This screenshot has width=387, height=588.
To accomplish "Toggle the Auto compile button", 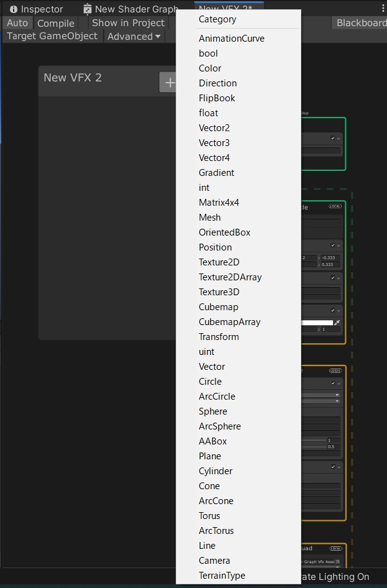I will [x=17, y=23].
